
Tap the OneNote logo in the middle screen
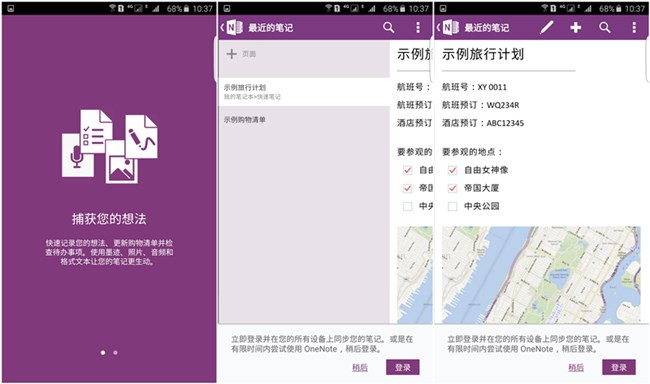click(x=235, y=28)
